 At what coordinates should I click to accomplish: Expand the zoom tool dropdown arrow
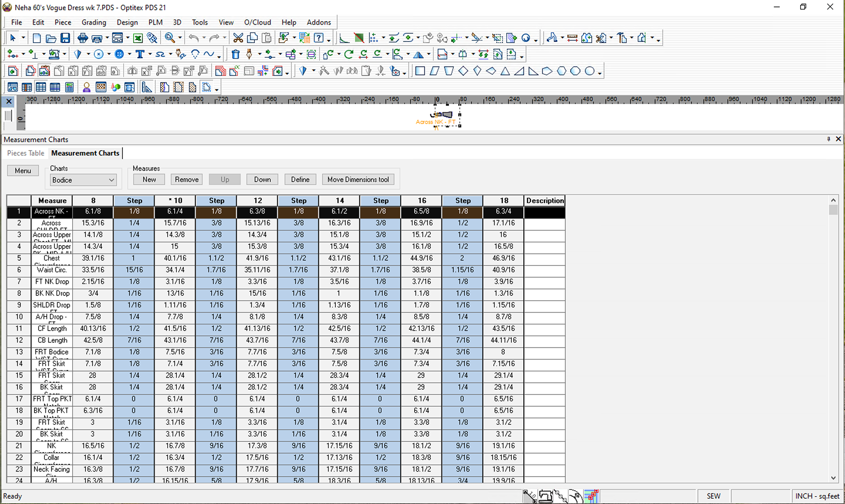click(180, 38)
